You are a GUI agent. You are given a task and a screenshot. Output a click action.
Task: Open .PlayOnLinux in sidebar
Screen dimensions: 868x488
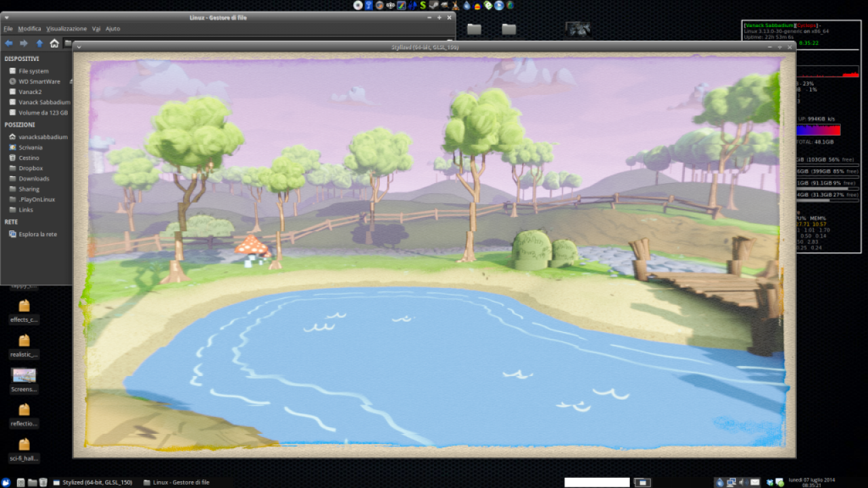coord(37,199)
